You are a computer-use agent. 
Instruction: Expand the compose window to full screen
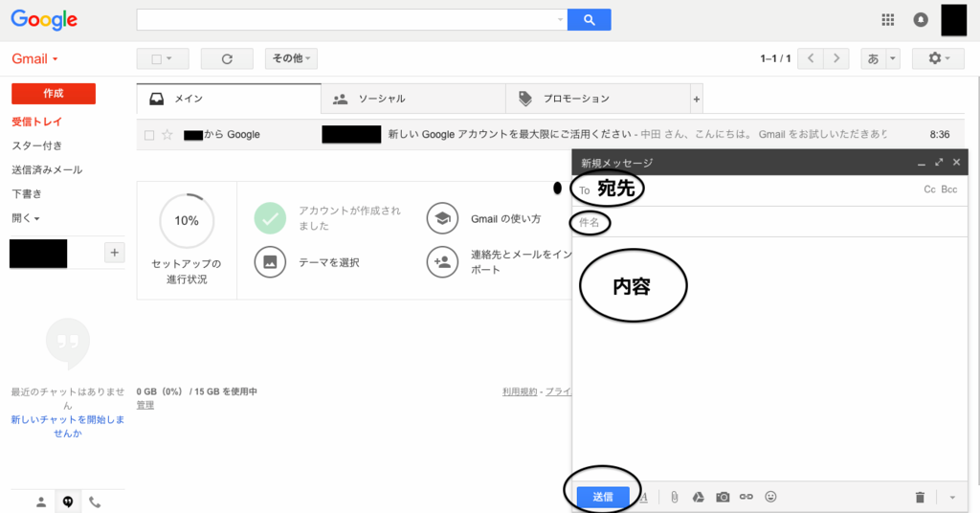939,163
